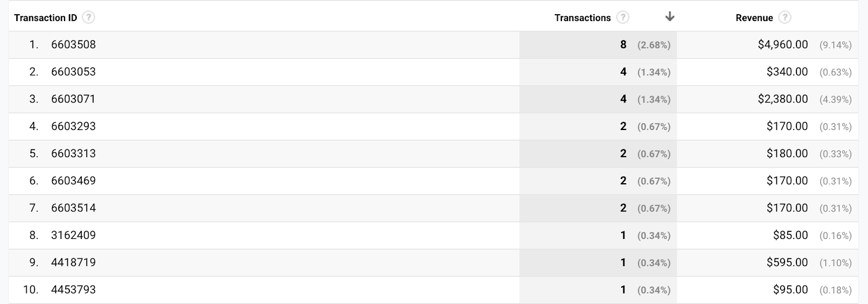Click transaction ID 6603313
This screenshot has width=868, height=304.
click(x=73, y=153)
